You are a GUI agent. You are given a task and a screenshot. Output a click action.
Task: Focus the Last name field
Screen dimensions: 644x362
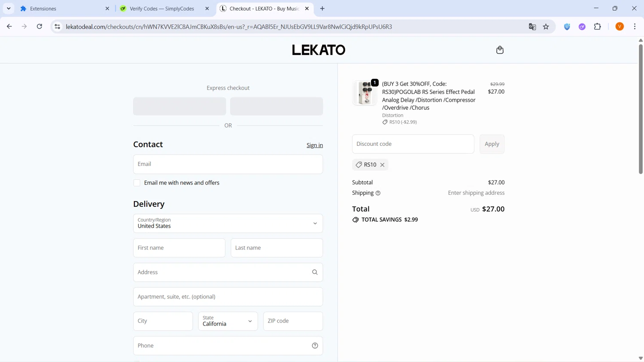(x=277, y=248)
